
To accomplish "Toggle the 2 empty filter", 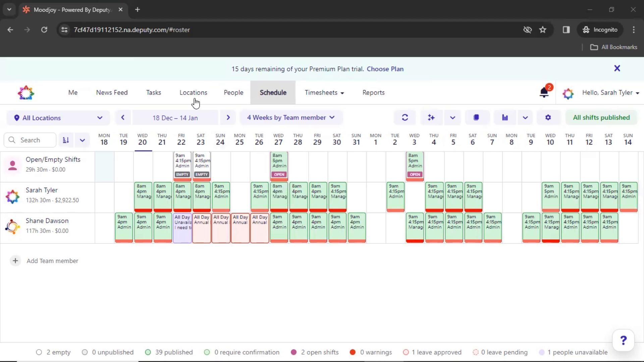I will pyautogui.click(x=54, y=352).
